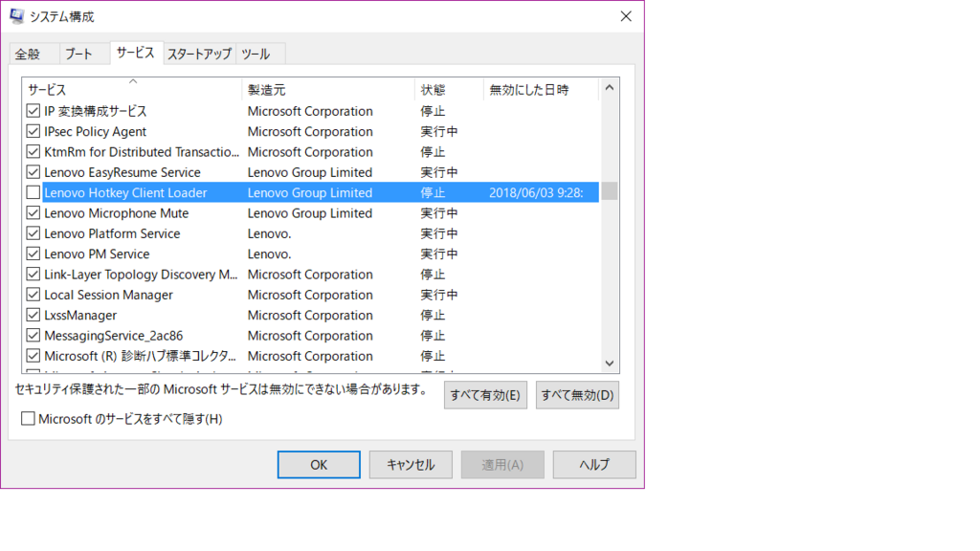Click the すべて有効(E) button
The image size is (980, 551).
click(x=485, y=395)
